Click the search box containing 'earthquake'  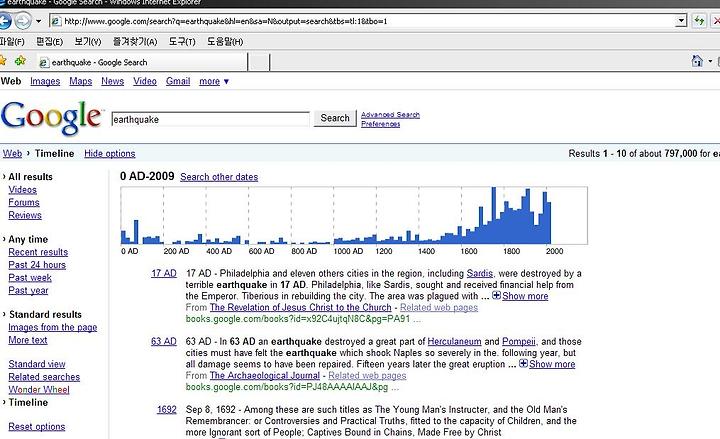click(210, 119)
